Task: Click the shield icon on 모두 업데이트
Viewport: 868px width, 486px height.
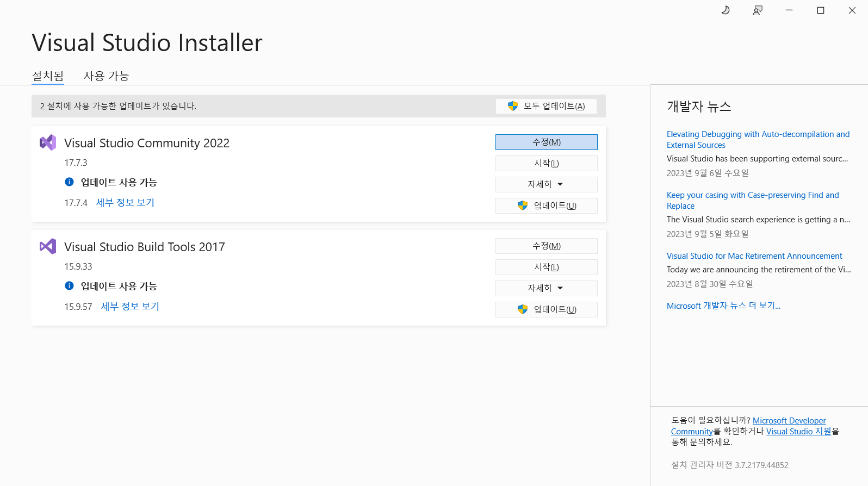Action: tap(512, 106)
